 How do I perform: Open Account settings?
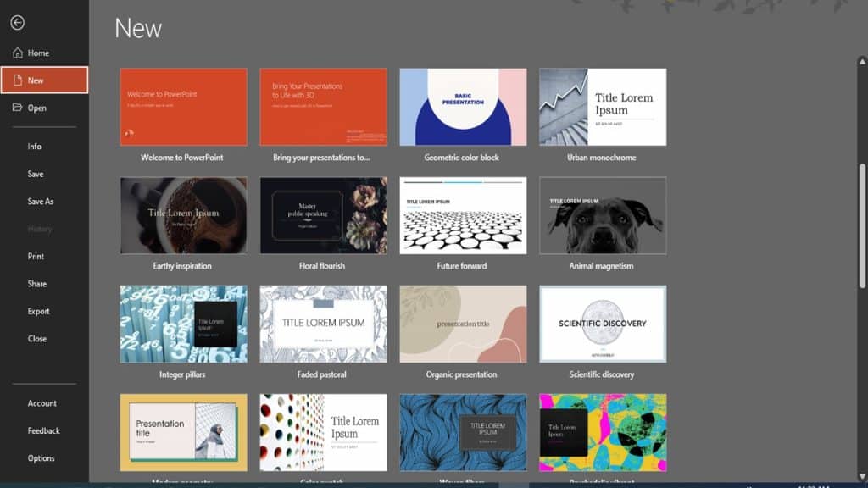[x=41, y=403]
